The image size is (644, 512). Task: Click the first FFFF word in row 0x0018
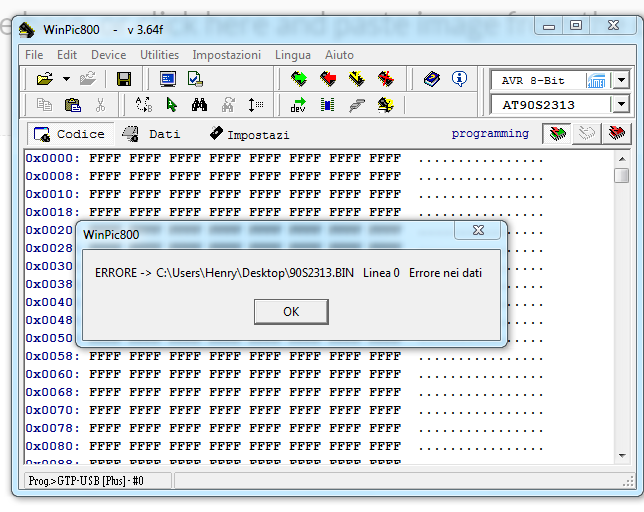pyautogui.click(x=105, y=212)
